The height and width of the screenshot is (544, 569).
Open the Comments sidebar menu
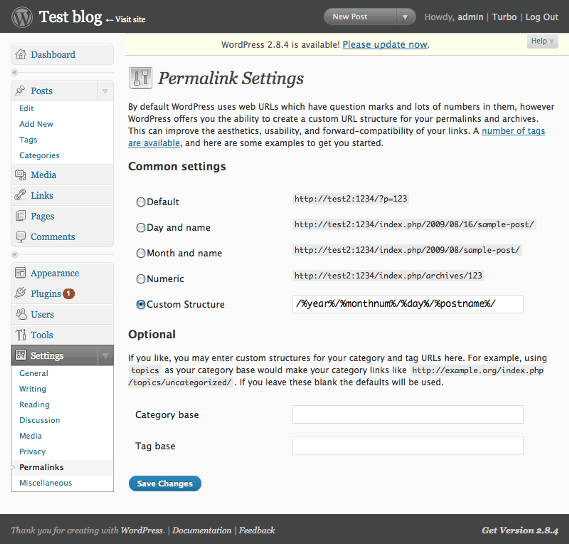click(x=53, y=237)
